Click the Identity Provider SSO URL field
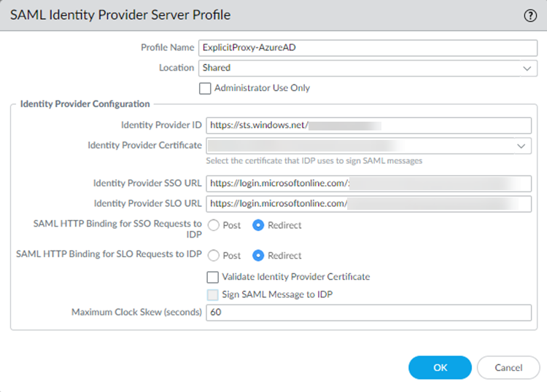This screenshot has width=547, height=392. (x=368, y=183)
